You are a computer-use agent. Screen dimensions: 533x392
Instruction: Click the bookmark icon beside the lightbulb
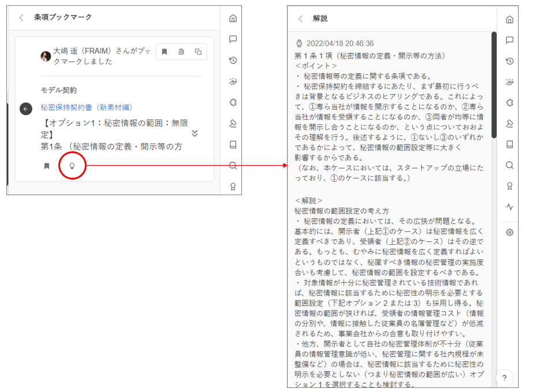point(47,166)
